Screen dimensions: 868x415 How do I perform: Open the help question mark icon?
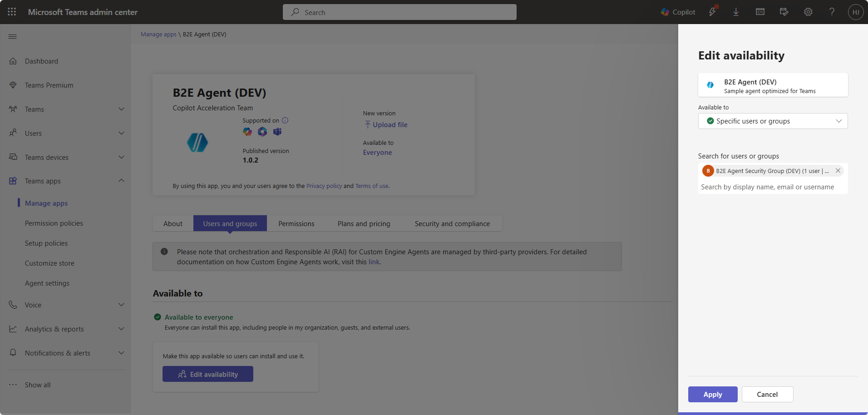832,12
